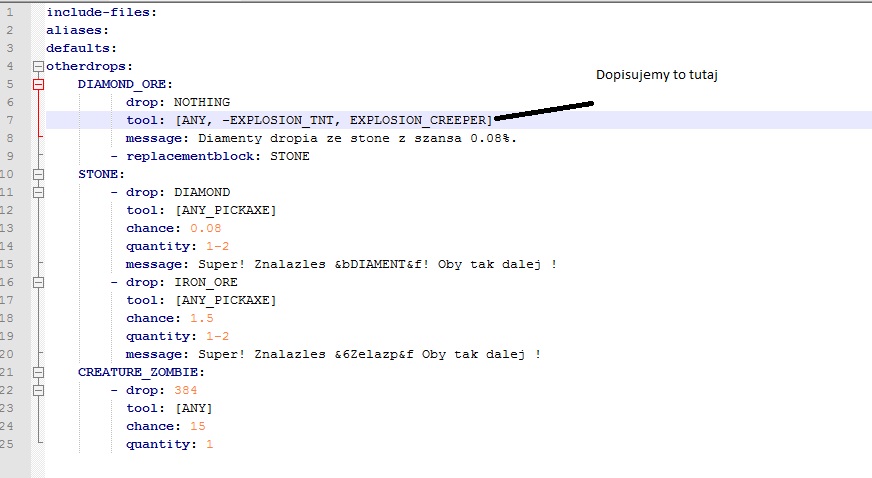Collapse the CREATURE_ZOMBIE fold marker
The height and width of the screenshot is (478, 872).
click(x=38, y=372)
